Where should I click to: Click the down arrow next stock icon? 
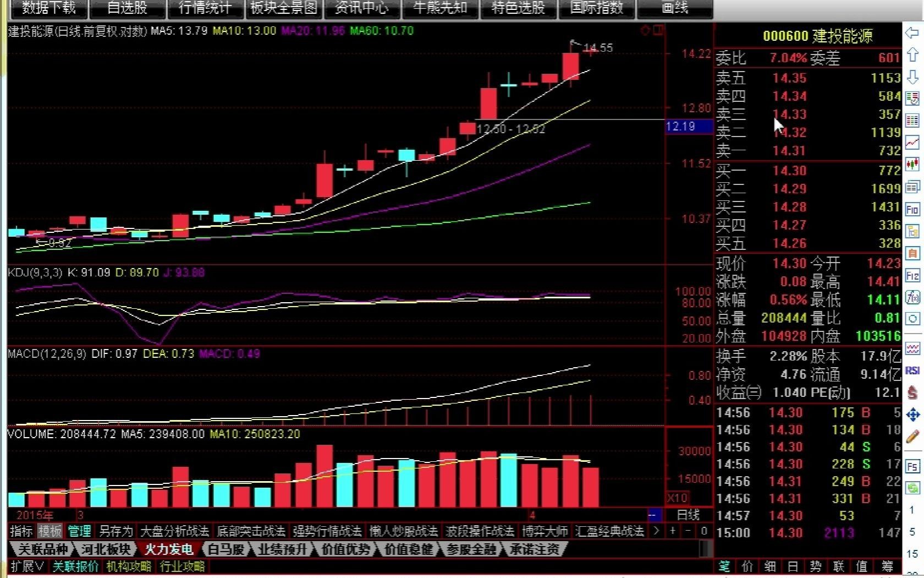tap(912, 77)
